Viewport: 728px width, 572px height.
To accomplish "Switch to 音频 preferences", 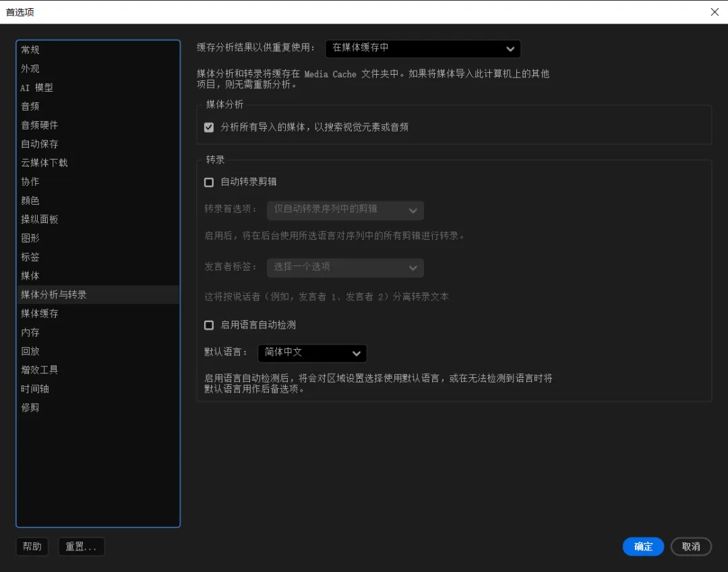I will click(x=98, y=106).
